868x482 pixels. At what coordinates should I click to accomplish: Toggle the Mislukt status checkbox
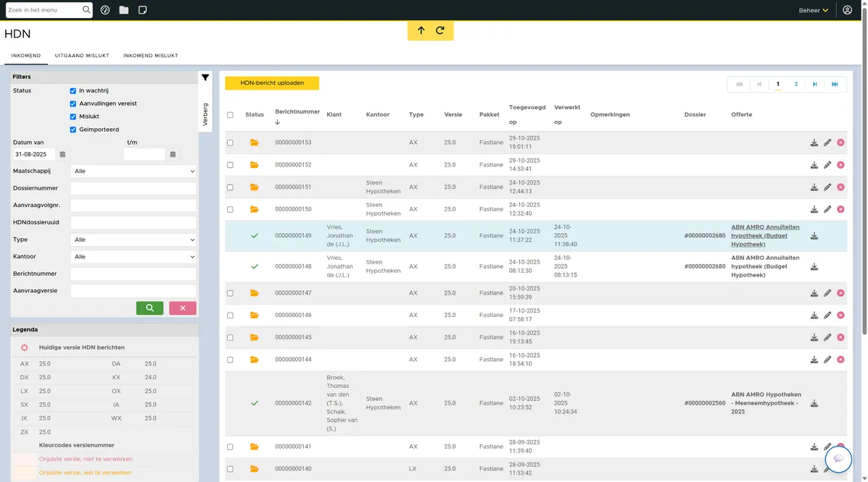73,117
